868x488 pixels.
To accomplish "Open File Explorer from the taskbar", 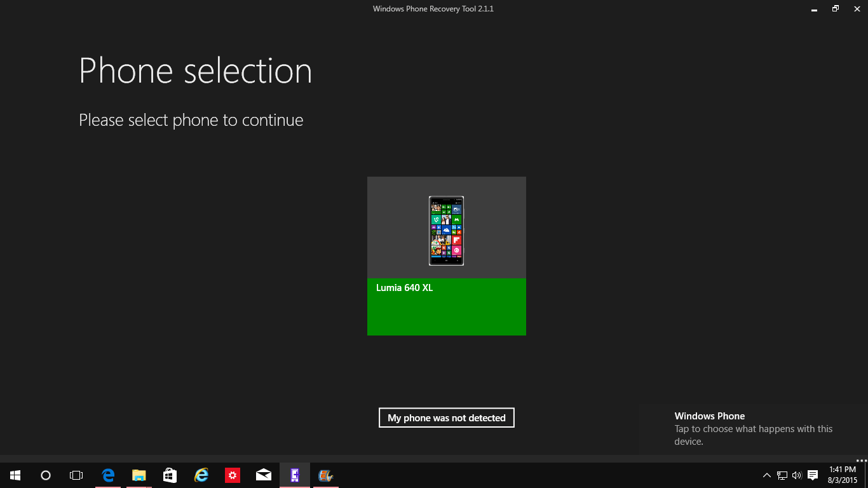I will click(139, 475).
